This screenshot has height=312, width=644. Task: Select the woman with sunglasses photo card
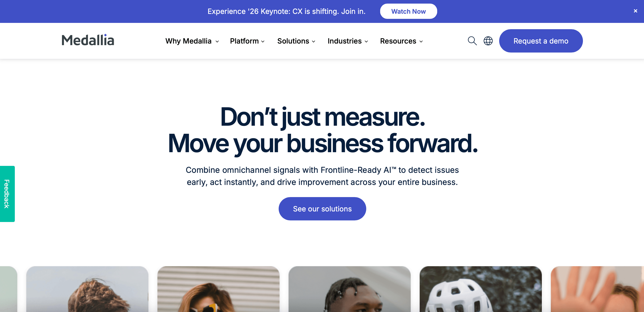[218, 289]
